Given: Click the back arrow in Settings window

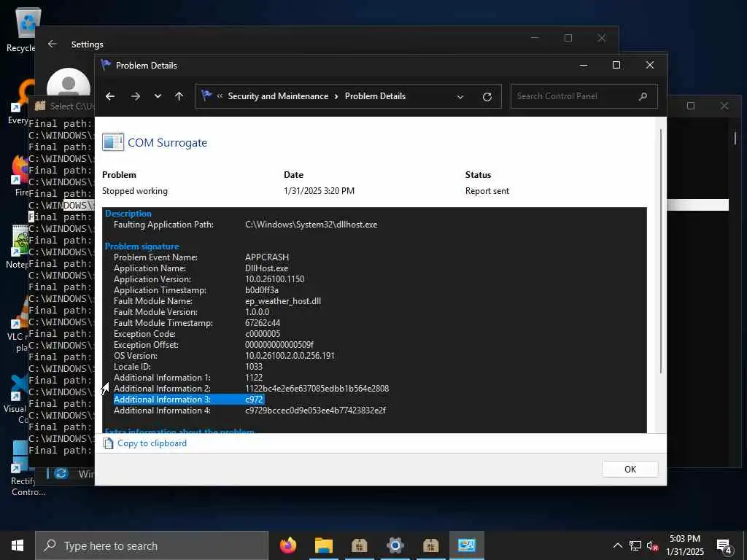Looking at the screenshot, I should [x=53, y=44].
